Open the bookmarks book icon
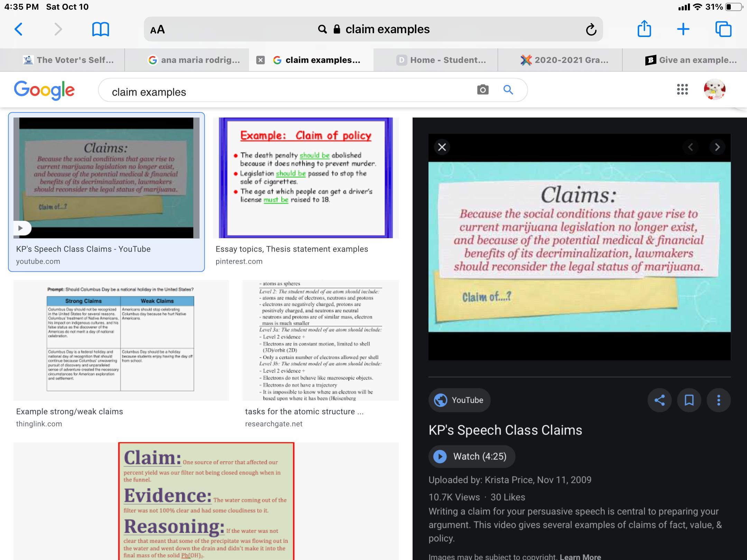The width and height of the screenshot is (747, 560). [x=100, y=29]
